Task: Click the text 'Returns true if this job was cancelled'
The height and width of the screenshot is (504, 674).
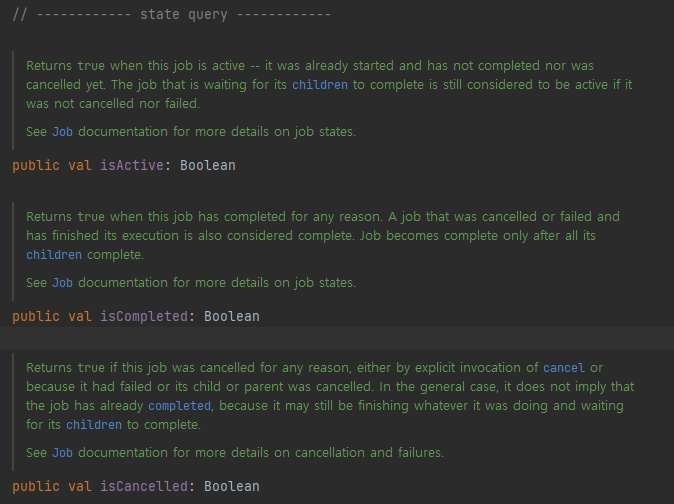Action: (141, 368)
